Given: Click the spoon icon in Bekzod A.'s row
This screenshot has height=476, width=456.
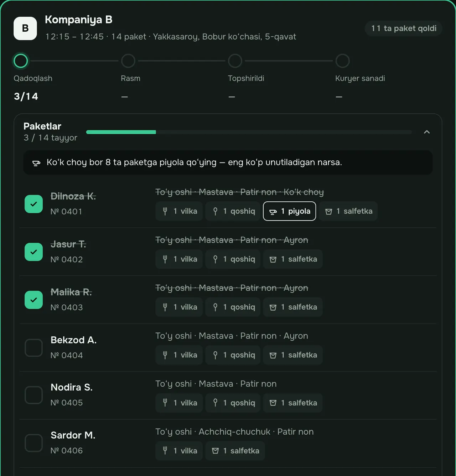Looking at the screenshot, I should click(x=215, y=355).
